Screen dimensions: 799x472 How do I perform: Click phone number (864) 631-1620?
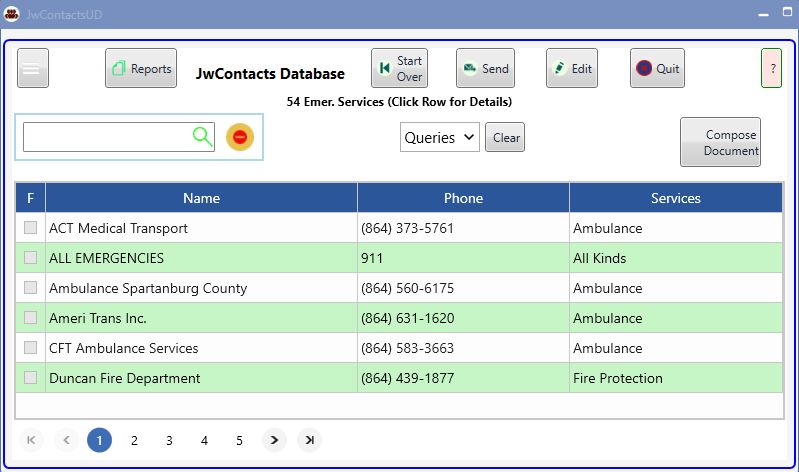[408, 318]
